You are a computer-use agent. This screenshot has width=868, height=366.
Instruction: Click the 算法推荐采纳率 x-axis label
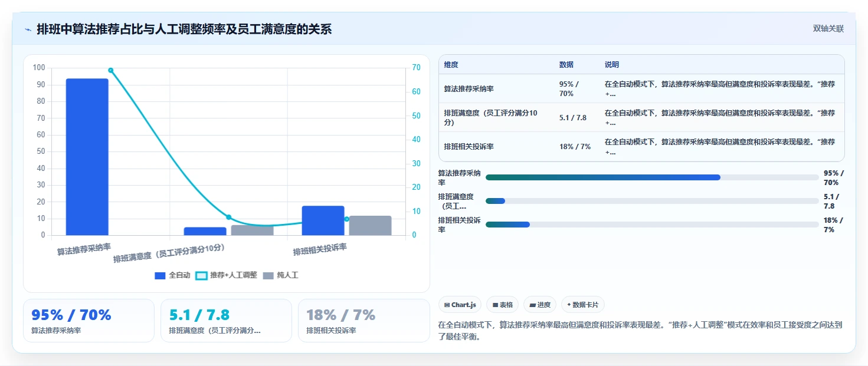[84, 249]
